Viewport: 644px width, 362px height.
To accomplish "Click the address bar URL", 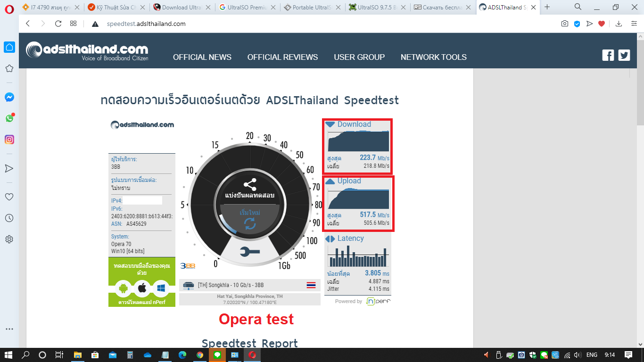I will [146, 24].
